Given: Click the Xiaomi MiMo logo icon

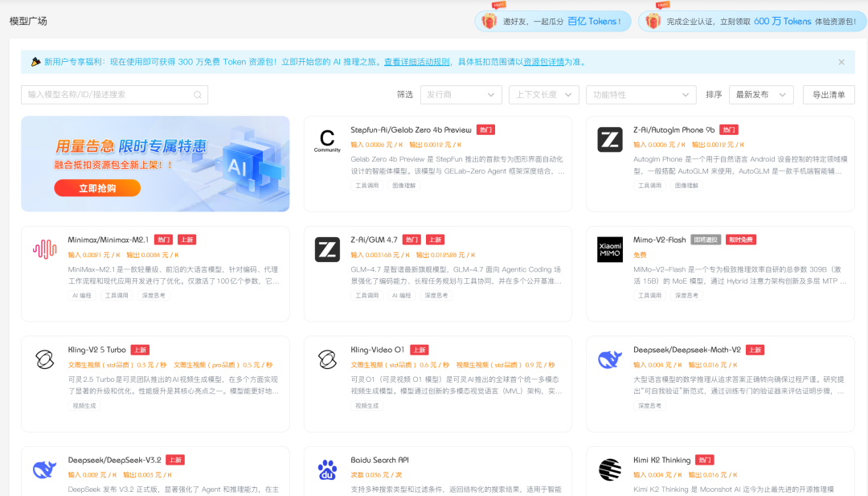Looking at the screenshot, I should [x=610, y=250].
